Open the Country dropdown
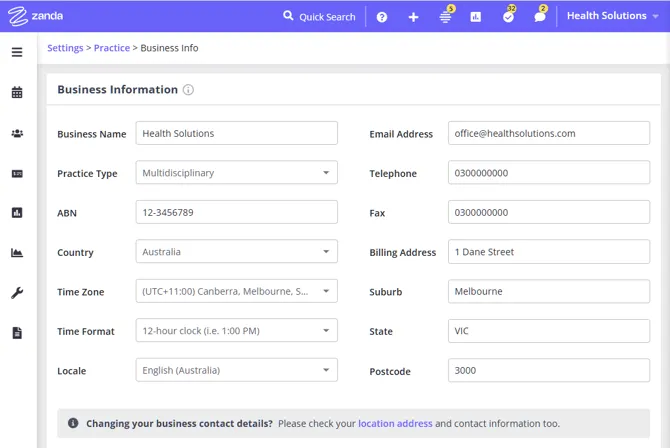 coord(237,251)
